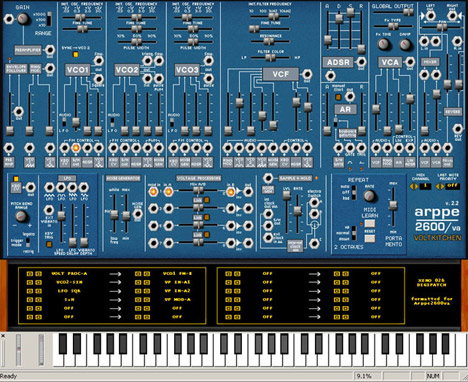Click the VCO3 sawtooth output jack
Image resolution: width=468 pixels, height=382 pixels.
pos(208,61)
